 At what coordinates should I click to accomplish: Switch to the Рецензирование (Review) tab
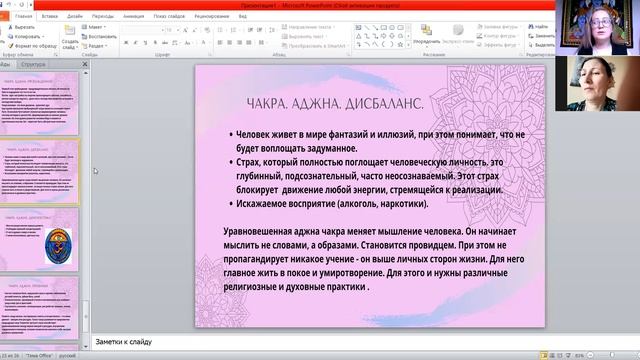coord(212,16)
